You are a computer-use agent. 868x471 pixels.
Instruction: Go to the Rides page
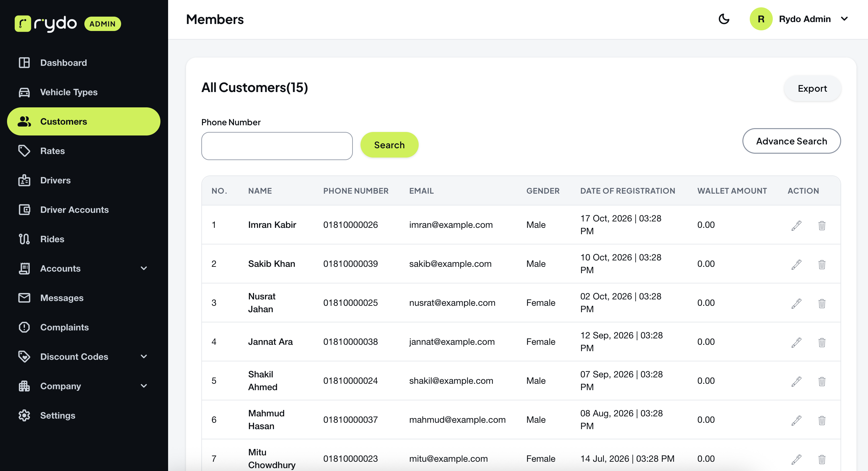[x=83, y=239]
